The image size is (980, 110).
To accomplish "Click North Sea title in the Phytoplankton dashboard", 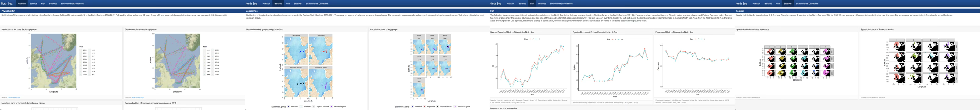I will click(6, 3).
